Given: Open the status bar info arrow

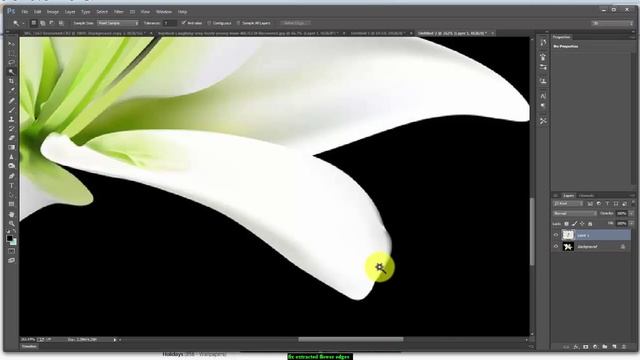Looking at the screenshot, I should pos(115,340).
